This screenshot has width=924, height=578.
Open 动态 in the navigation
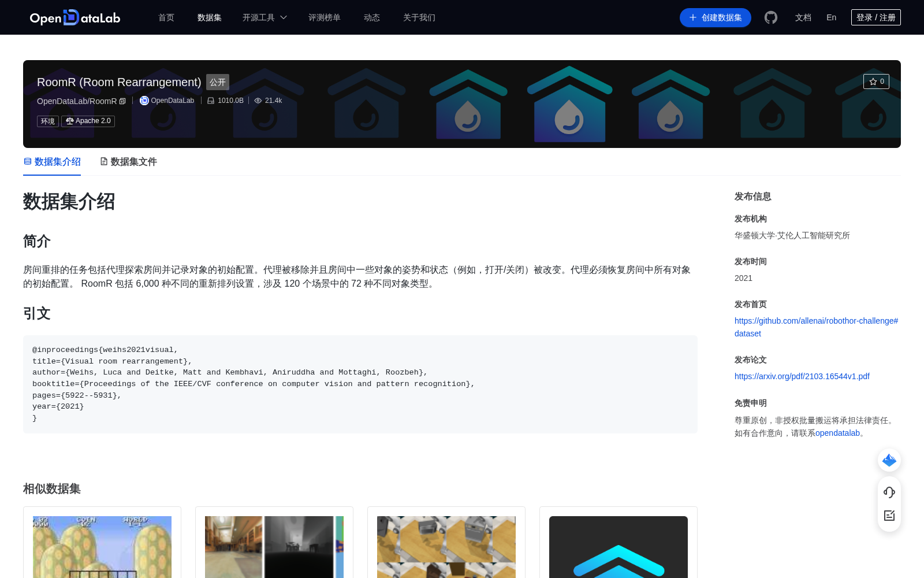point(372,17)
